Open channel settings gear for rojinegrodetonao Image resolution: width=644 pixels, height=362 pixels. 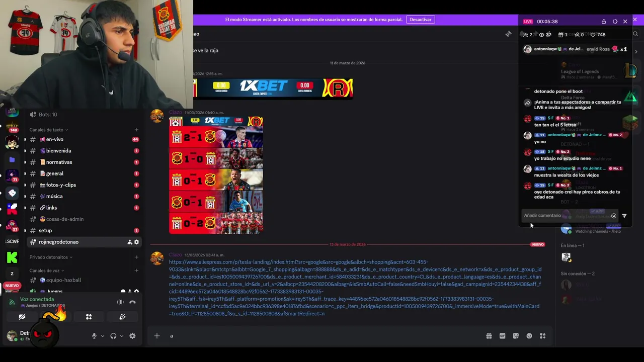[x=136, y=242]
